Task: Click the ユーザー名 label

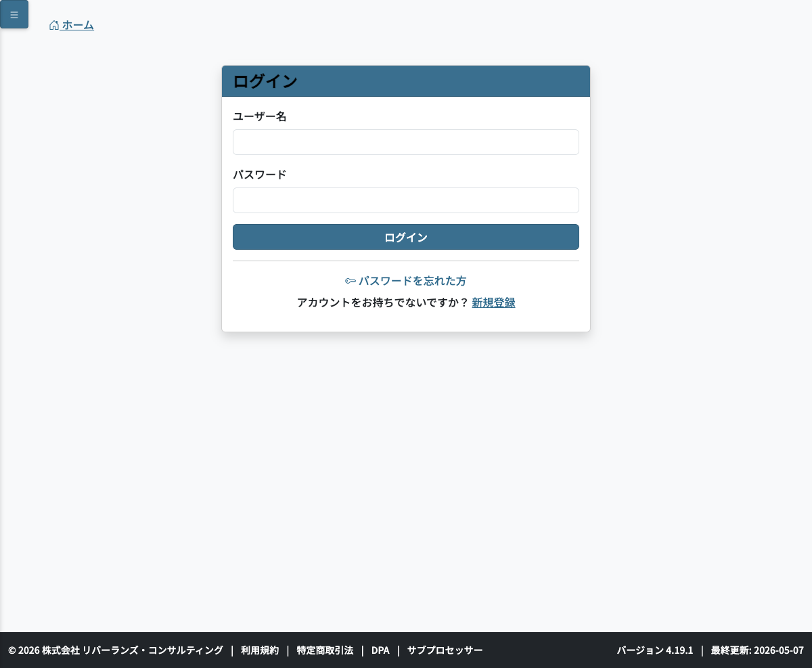Action: coord(260,116)
